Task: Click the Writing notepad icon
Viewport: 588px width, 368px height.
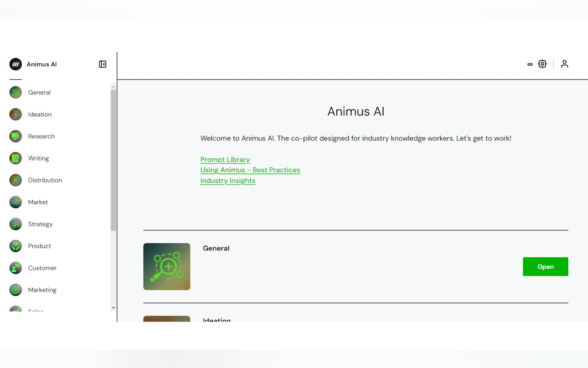Action: pos(16,158)
